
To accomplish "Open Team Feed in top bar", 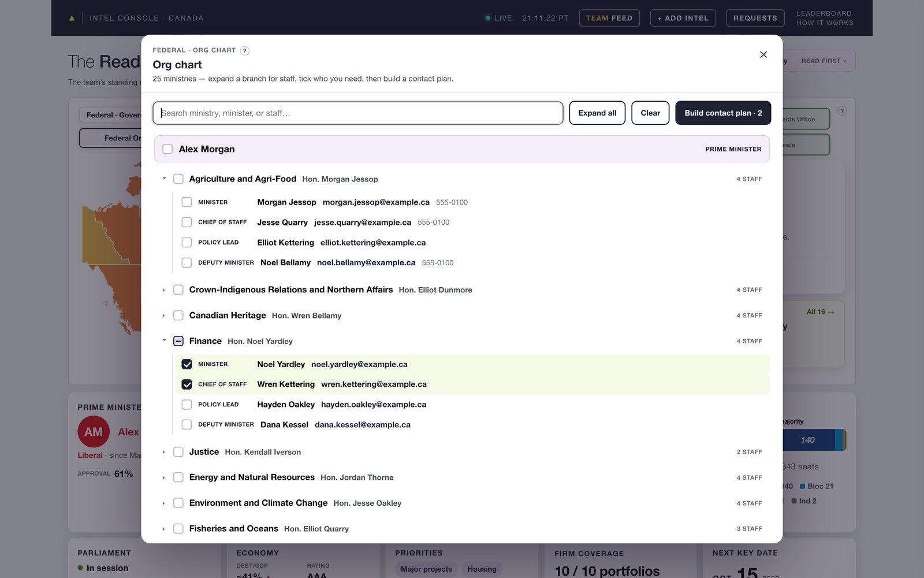I will tap(609, 18).
